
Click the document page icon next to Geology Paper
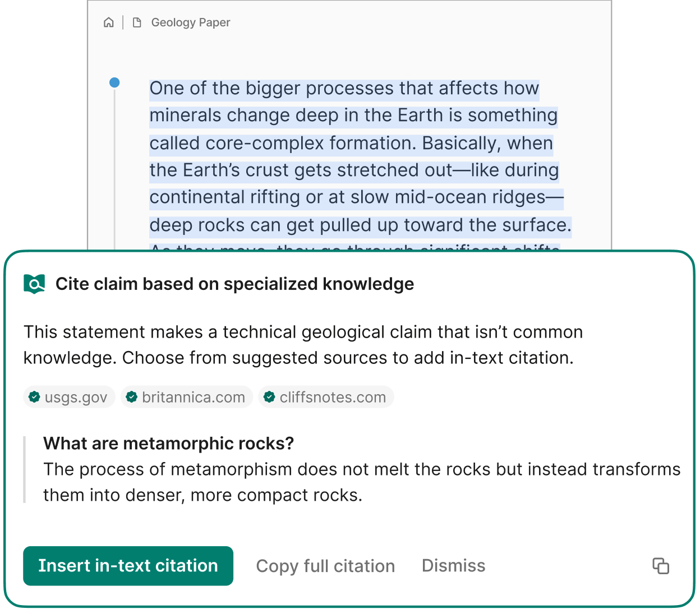pos(137,22)
